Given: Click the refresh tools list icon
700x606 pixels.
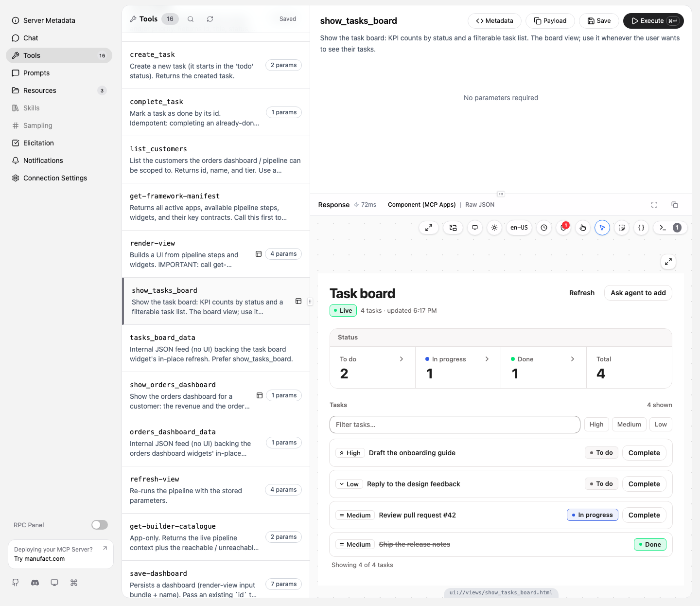Looking at the screenshot, I should 210,19.
